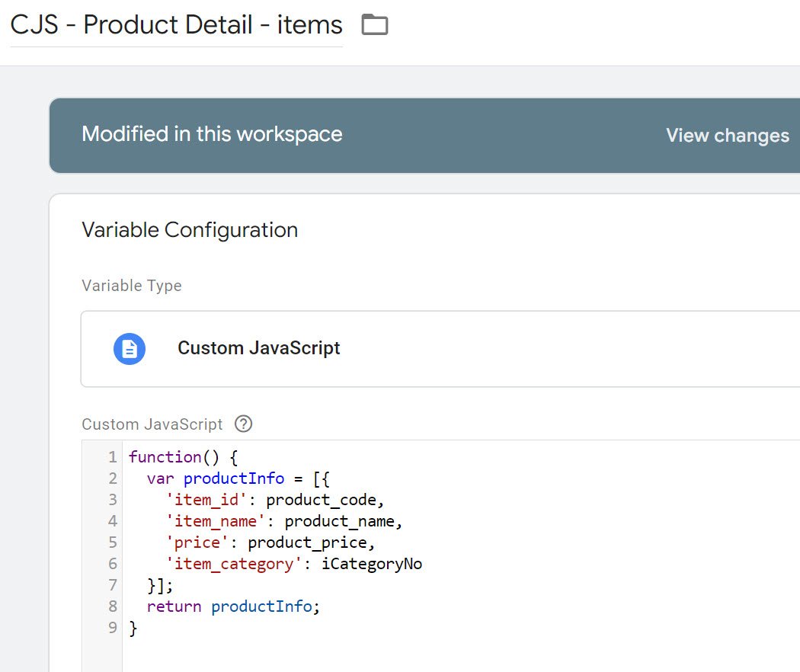
Task: Click the 'price' code line
Action: (271, 542)
